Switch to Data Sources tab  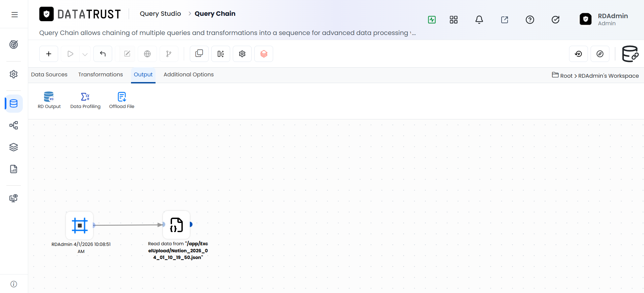[49, 75]
